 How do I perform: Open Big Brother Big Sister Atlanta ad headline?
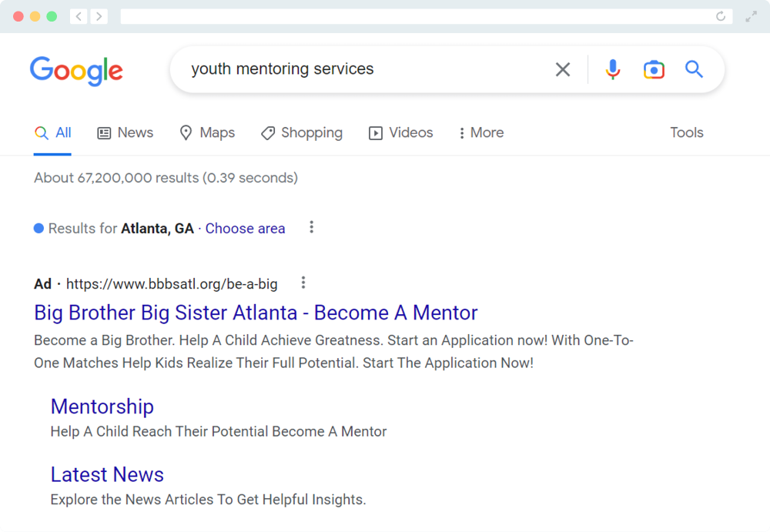(256, 313)
